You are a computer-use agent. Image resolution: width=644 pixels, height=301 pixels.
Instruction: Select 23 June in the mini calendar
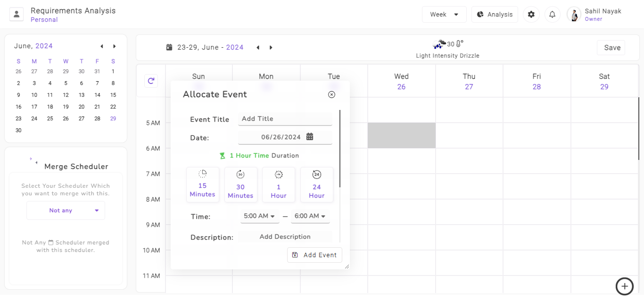click(x=18, y=118)
